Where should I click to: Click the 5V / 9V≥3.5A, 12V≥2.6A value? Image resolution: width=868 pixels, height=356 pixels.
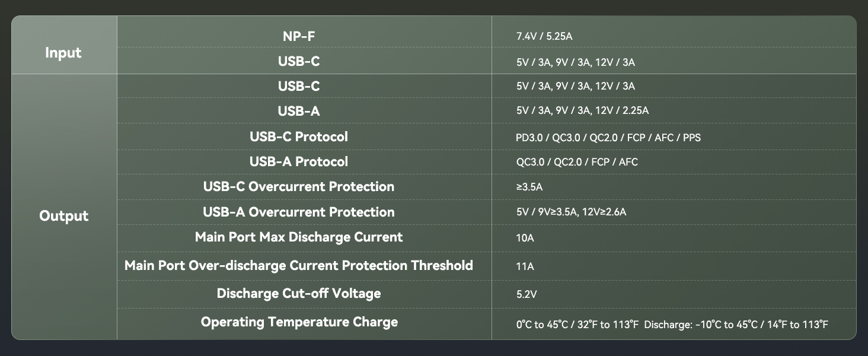tap(571, 212)
